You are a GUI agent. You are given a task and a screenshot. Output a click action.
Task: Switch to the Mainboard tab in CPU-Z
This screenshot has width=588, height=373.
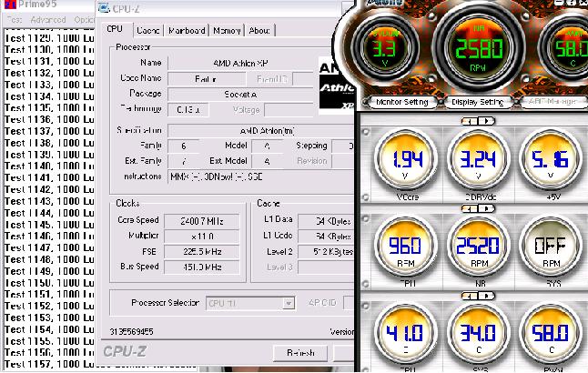point(187,30)
